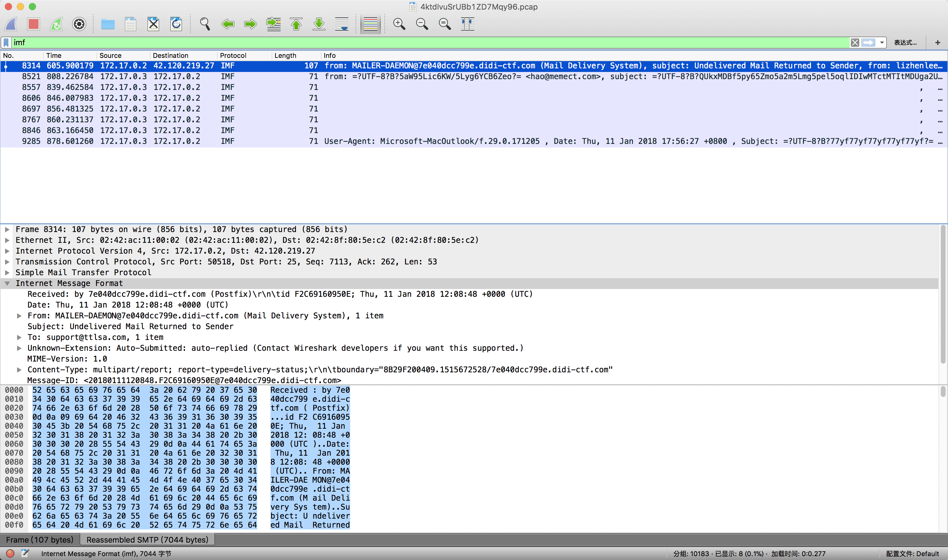Expand the Frame 8314 tree node
The width and height of the screenshot is (948, 560).
7,229
